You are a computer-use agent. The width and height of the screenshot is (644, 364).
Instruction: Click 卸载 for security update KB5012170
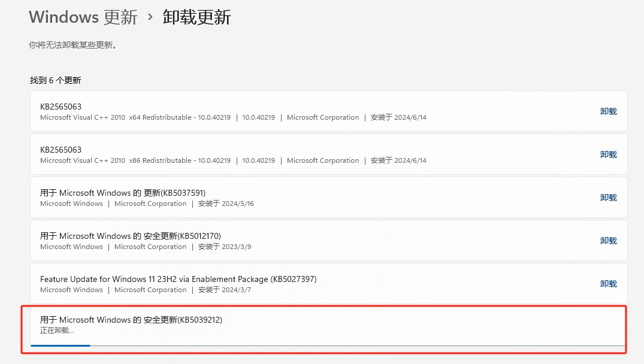click(x=608, y=240)
